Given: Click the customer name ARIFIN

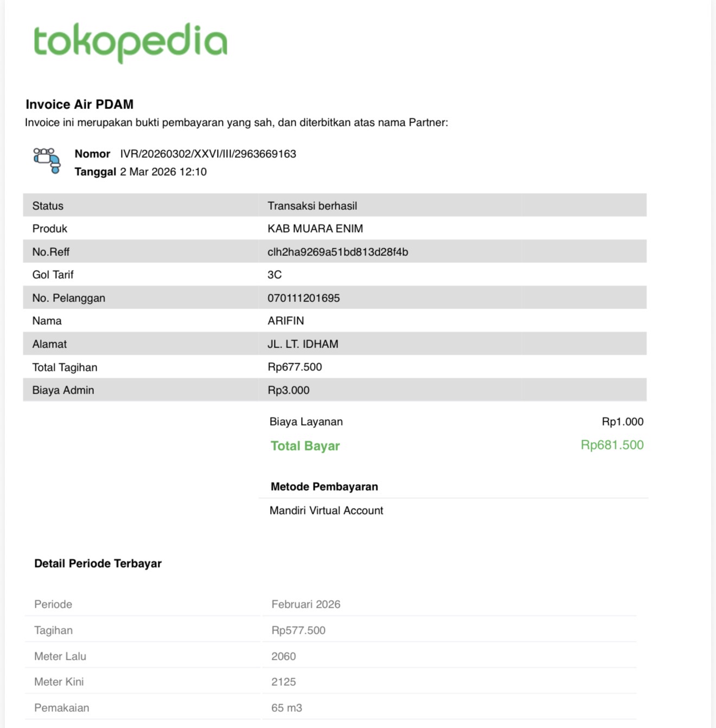Looking at the screenshot, I should pos(285,321).
